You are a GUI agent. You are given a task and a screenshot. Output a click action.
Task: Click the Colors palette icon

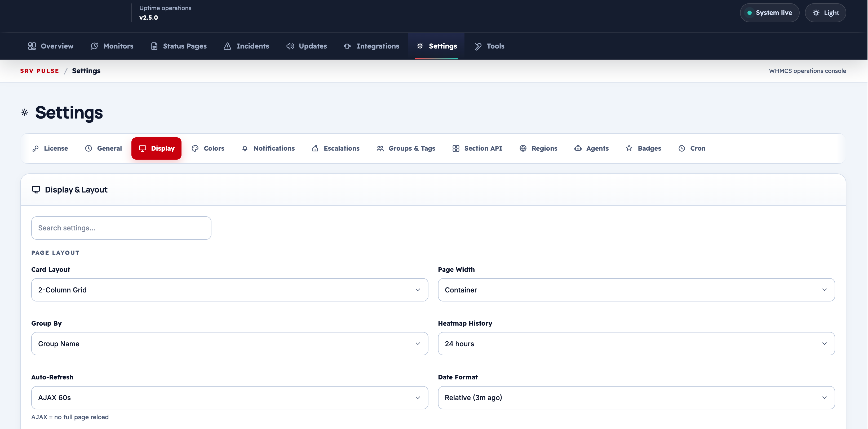click(x=195, y=148)
